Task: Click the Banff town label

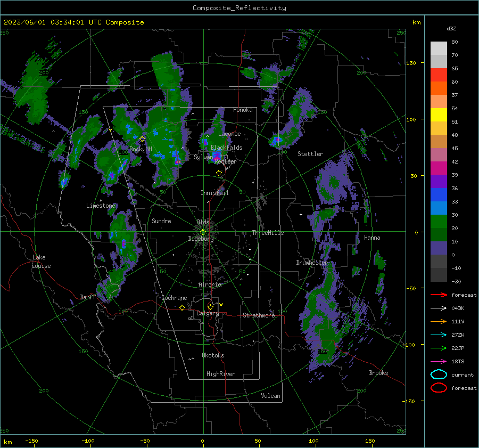Action: pyautogui.click(x=88, y=297)
